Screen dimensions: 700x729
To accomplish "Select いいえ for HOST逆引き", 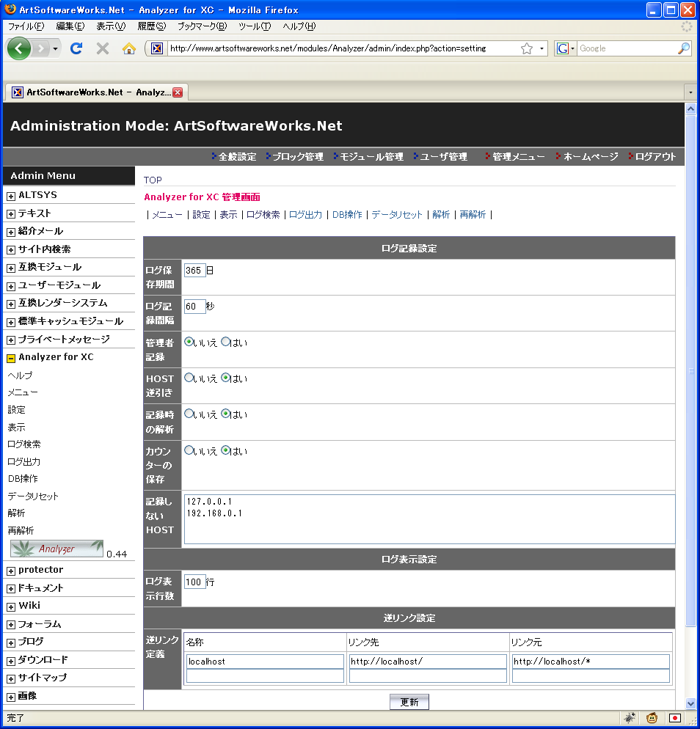I will pyautogui.click(x=189, y=378).
